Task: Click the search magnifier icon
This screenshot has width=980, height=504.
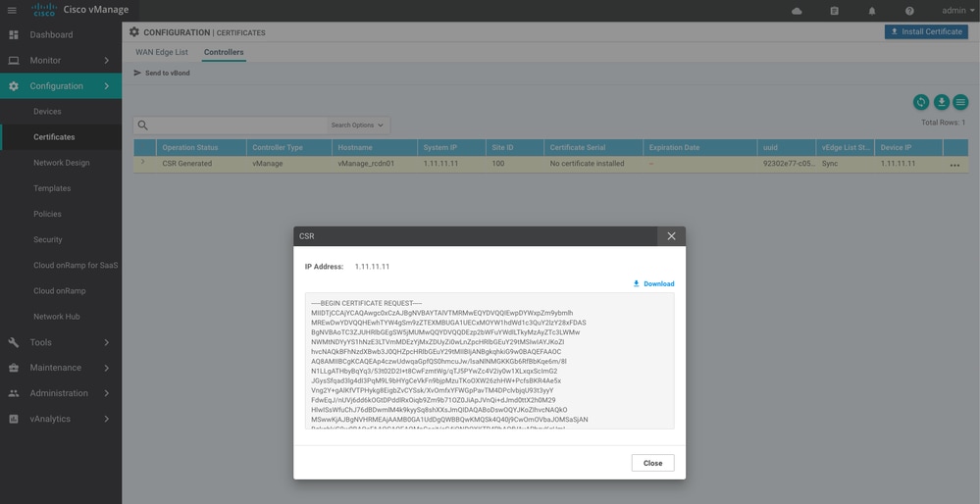Action: 142,125
